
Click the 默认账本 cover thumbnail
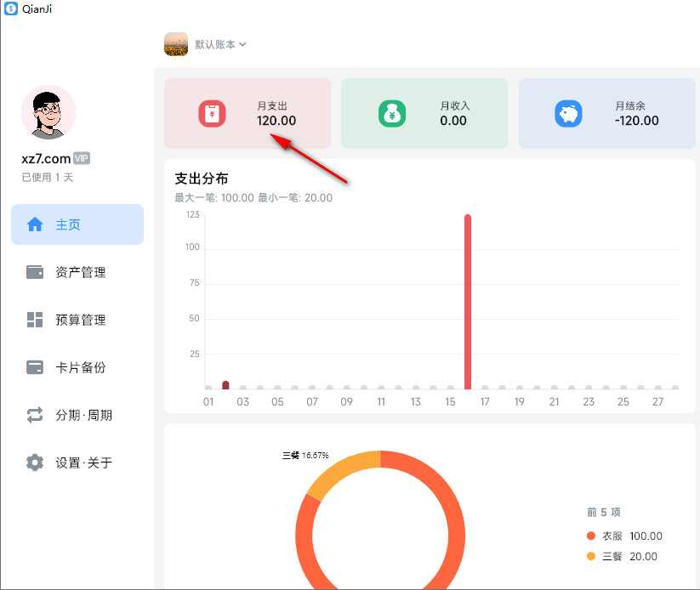tap(176, 44)
